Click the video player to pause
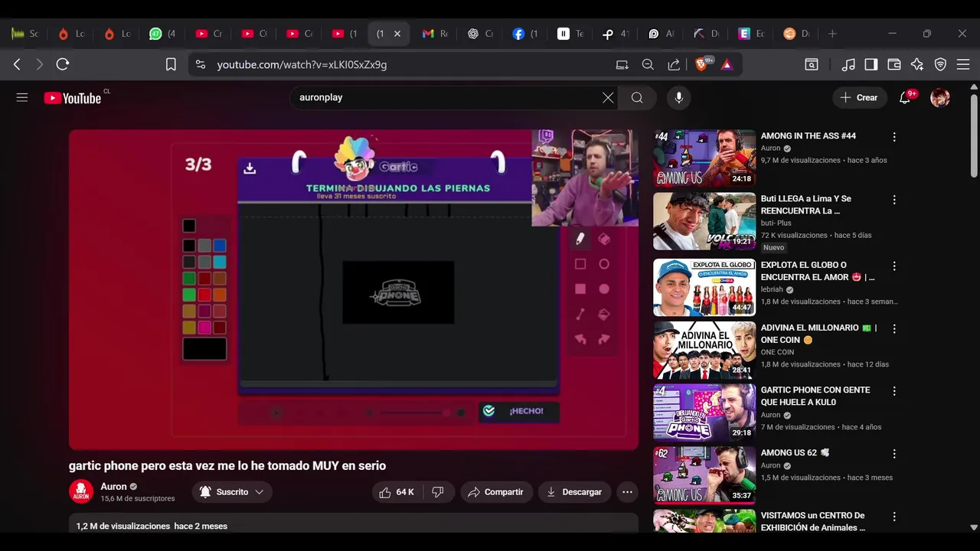The width and height of the screenshot is (980, 551). pos(354,289)
